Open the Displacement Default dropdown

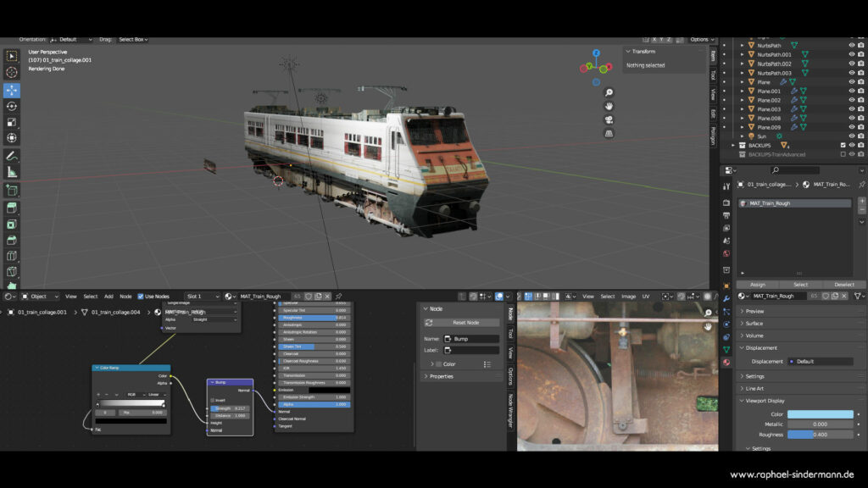pyautogui.click(x=821, y=361)
